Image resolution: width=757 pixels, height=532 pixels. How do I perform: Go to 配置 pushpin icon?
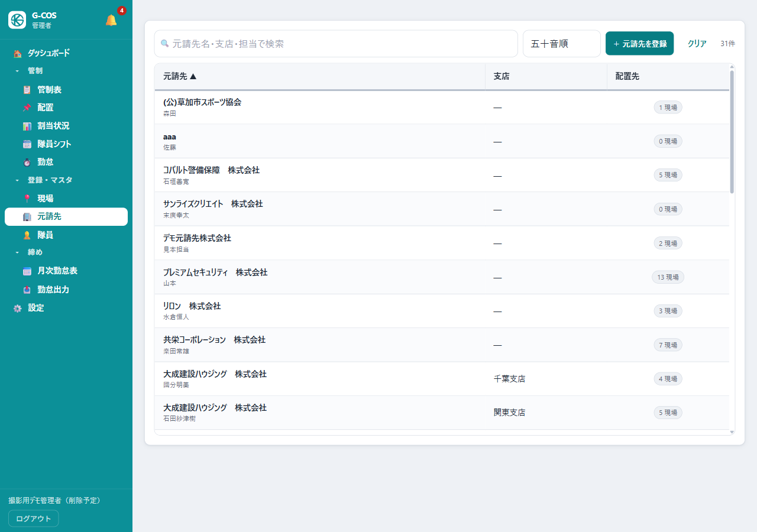(27, 108)
